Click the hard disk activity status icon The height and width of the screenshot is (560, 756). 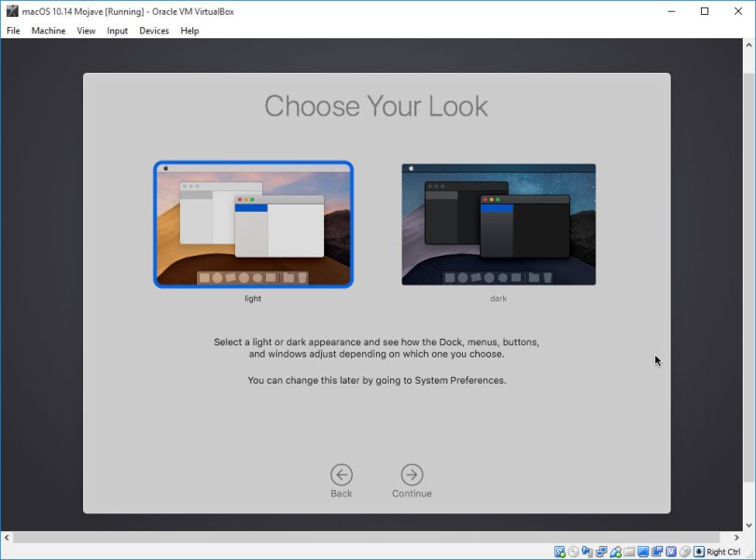(x=559, y=552)
